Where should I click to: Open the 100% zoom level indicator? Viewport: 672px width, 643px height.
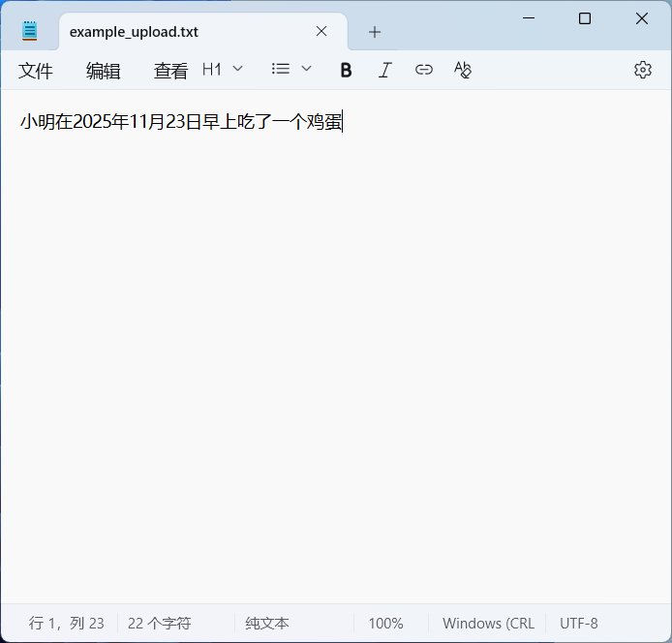tap(385, 624)
